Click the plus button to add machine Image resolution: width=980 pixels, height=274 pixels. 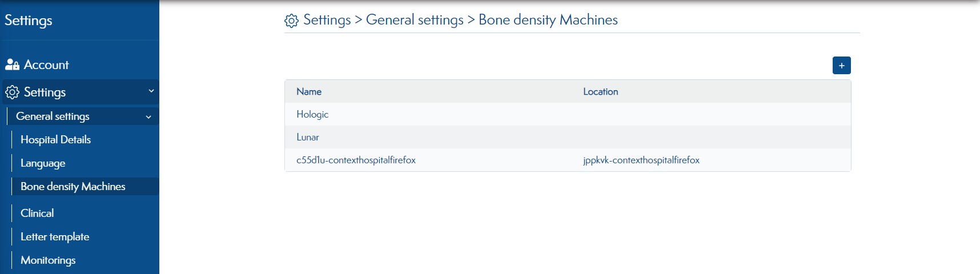[841, 66]
